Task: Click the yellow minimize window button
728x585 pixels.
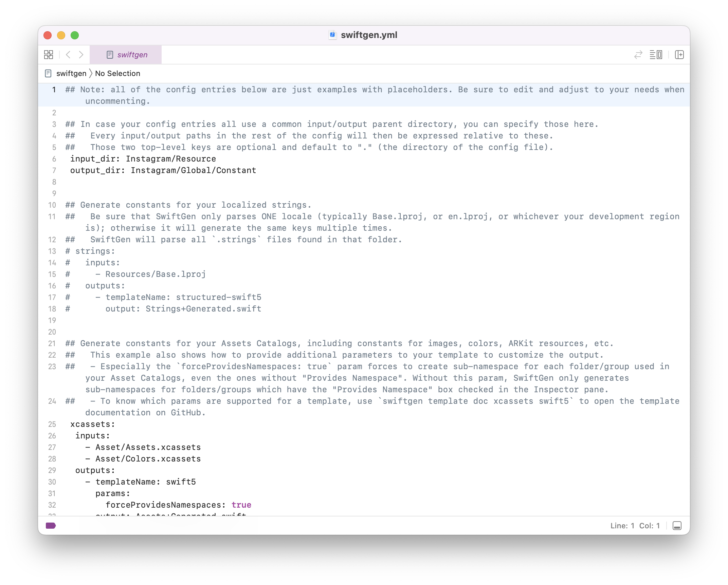Action: (61, 35)
